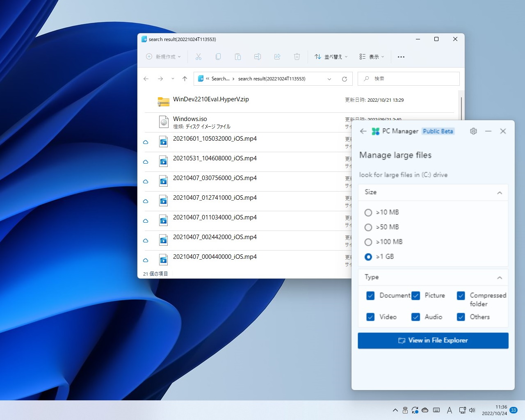Select the >50 MB size option
Image resolution: width=525 pixels, height=420 pixels.
368,227
